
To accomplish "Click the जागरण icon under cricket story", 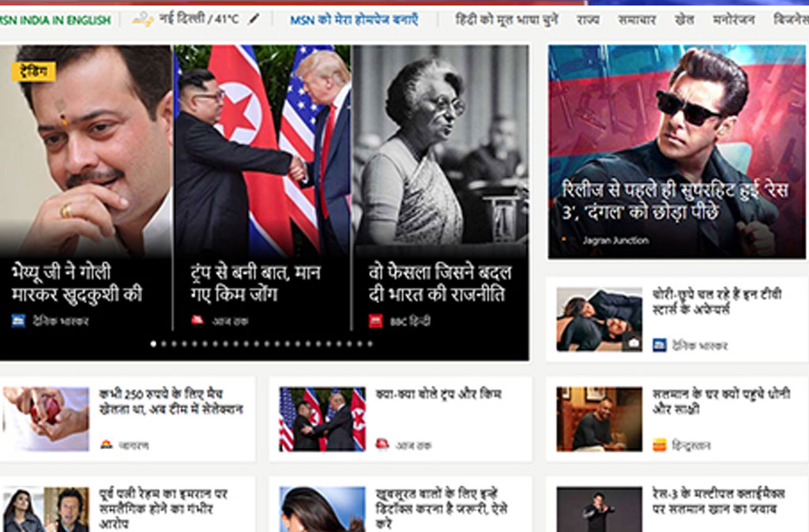I will 107,445.
